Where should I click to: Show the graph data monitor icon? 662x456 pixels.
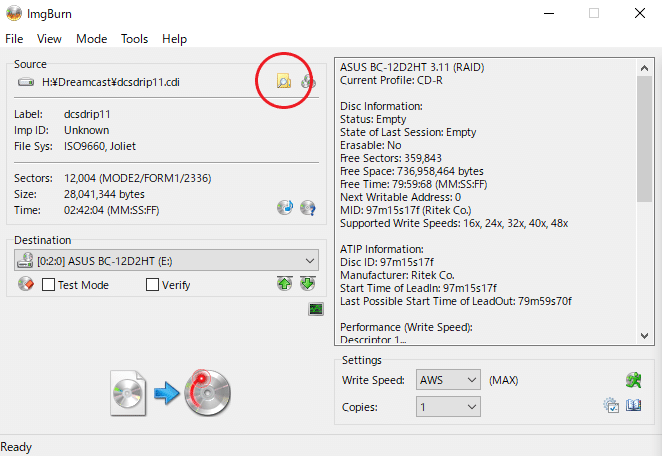(316, 309)
